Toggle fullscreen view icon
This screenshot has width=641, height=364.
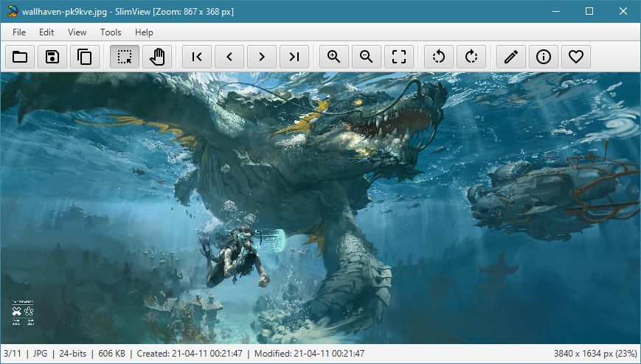click(399, 57)
